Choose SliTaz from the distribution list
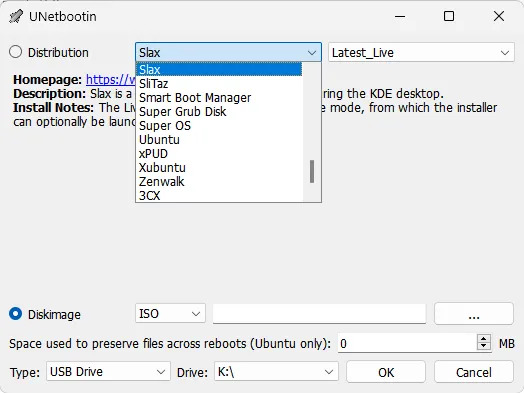Image resolution: width=524 pixels, height=393 pixels. (x=219, y=84)
